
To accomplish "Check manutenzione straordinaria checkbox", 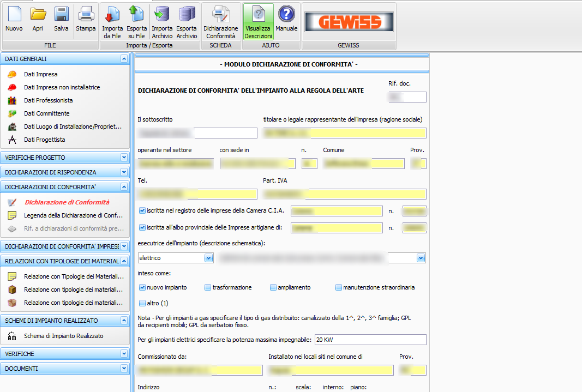I will (x=339, y=287).
